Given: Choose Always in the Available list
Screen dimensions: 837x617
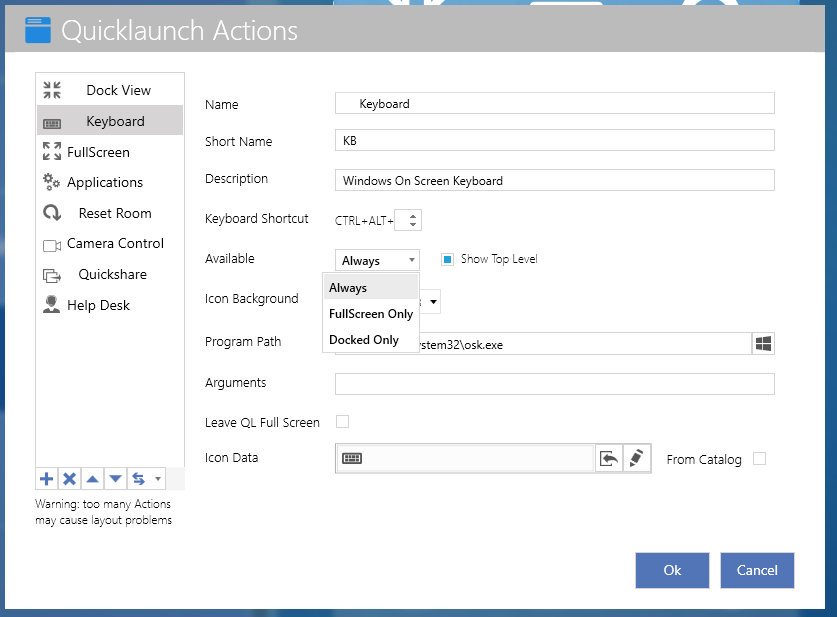Looking at the screenshot, I should (x=370, y=288).
